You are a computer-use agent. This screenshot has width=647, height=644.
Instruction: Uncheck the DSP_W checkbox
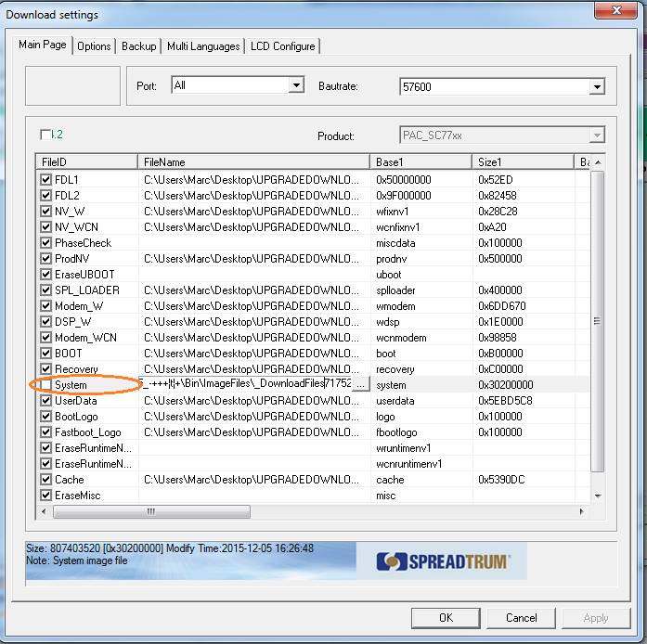[45, 321]
